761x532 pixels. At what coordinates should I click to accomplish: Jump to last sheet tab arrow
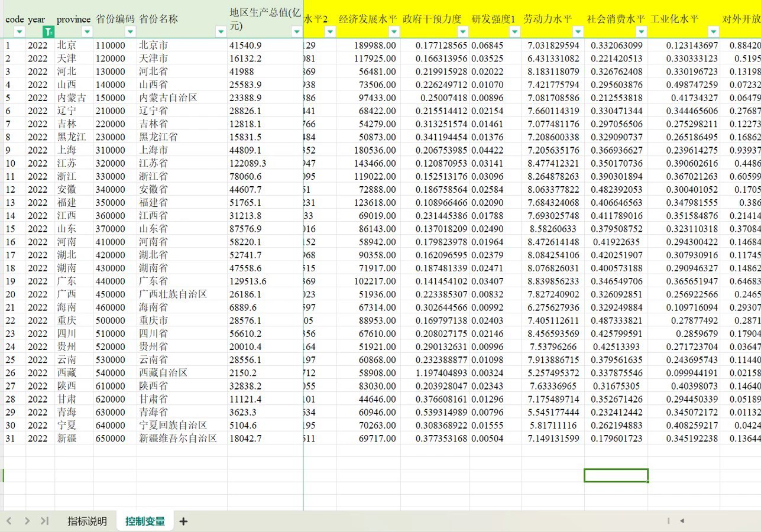click(x=44, y=521)
